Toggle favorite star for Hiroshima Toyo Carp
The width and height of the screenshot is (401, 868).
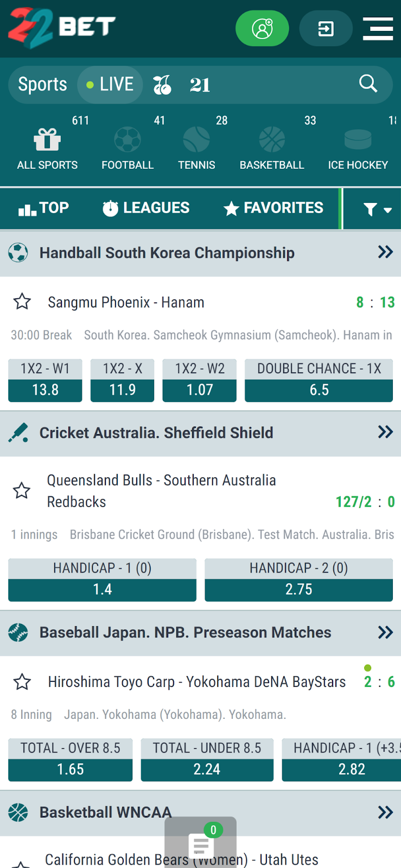tap(22, 681)
